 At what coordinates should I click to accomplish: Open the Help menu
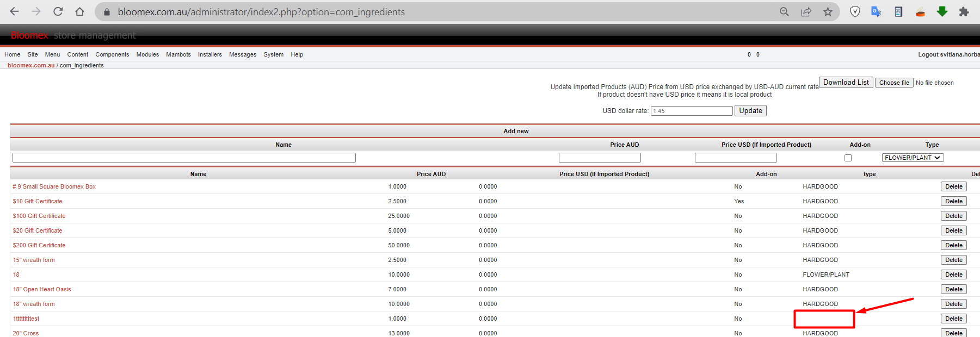(297, 54)
